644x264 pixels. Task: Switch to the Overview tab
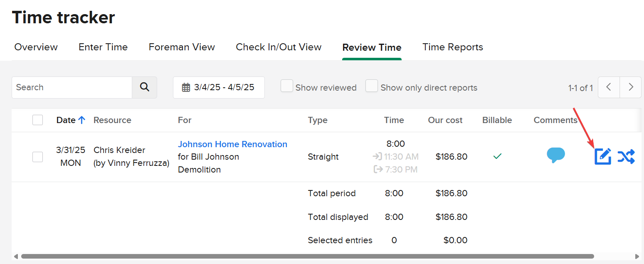tap(36, 47)
